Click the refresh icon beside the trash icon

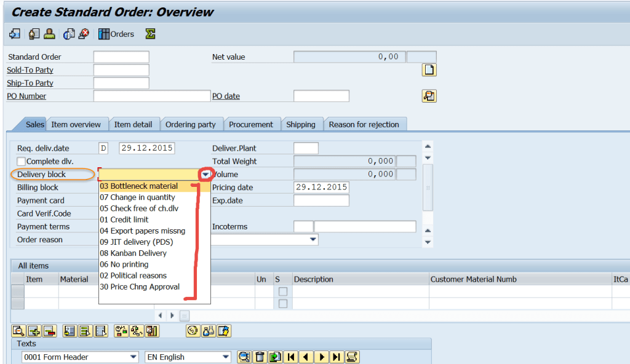[274, 357]
